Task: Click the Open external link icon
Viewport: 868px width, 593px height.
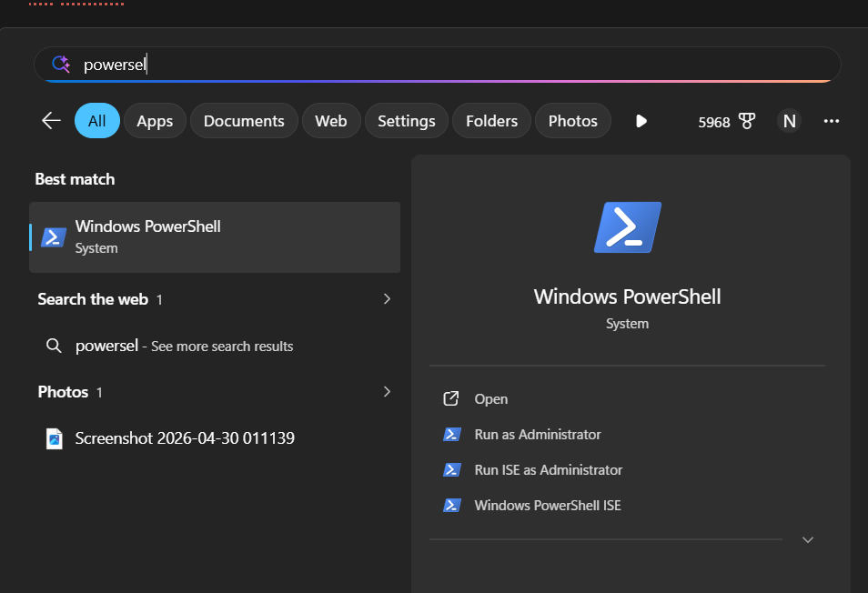Action: pos(451,398)
